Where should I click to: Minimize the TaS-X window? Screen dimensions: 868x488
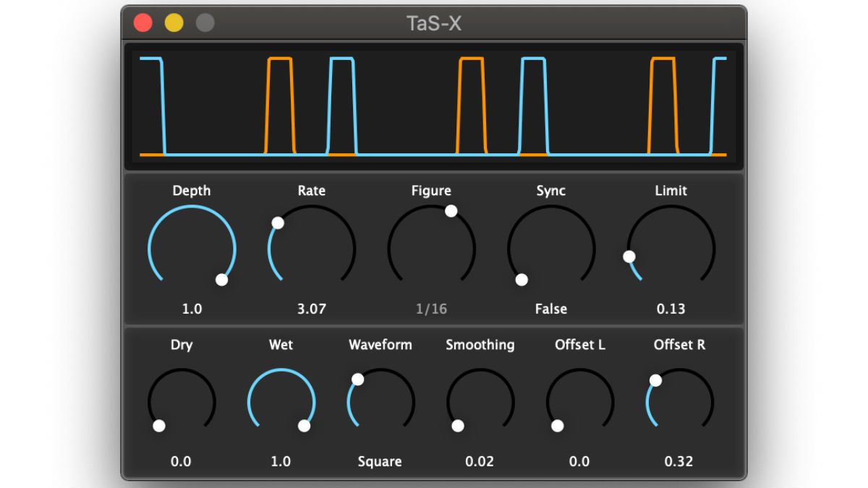tap(174, 23)
